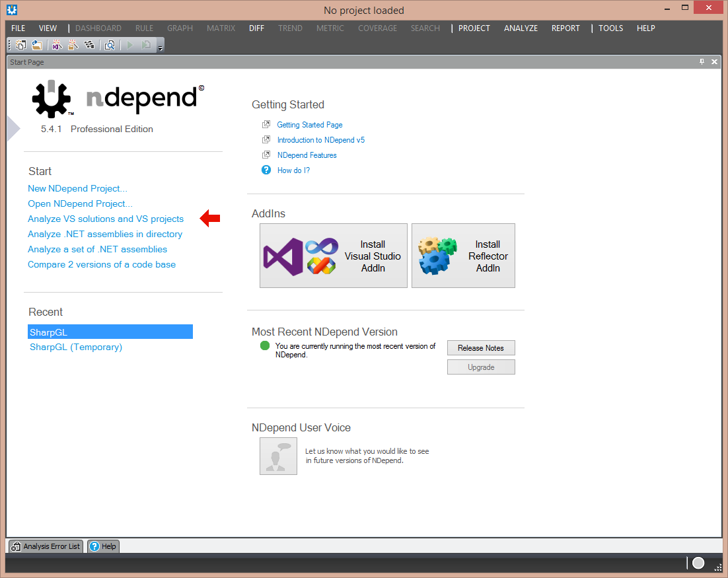
Task: Click the window resize grip at corner
Action: tap(718, 567)
